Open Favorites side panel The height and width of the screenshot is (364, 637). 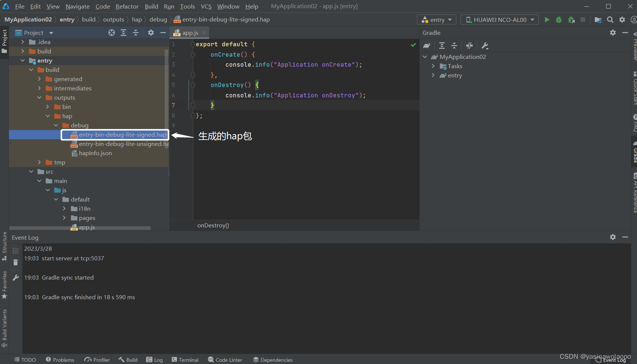coord(4,285)
